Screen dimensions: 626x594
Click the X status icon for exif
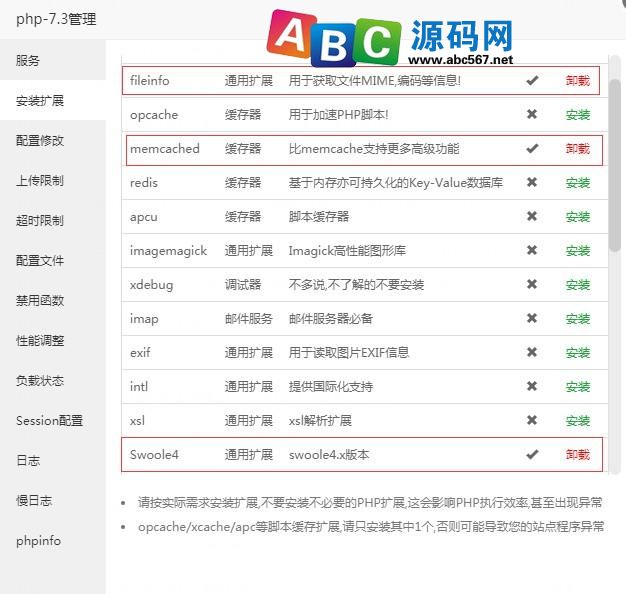click(532, 352)
